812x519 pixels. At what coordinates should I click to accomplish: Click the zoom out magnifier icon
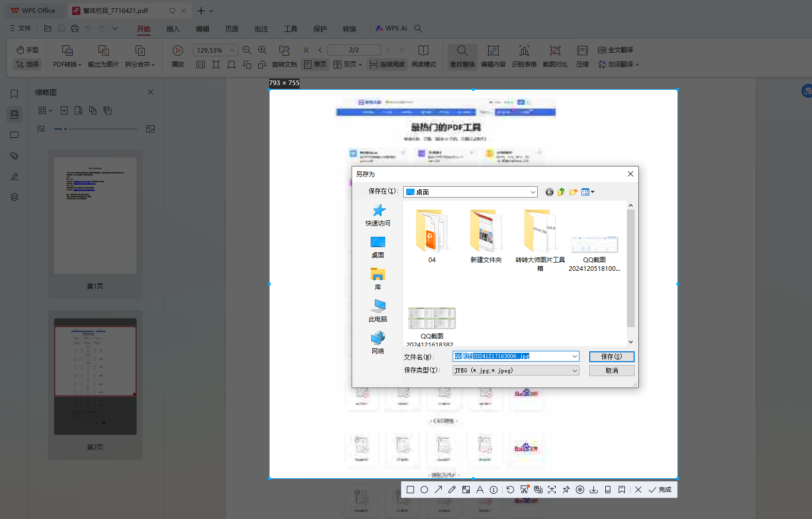click(247, 50)
